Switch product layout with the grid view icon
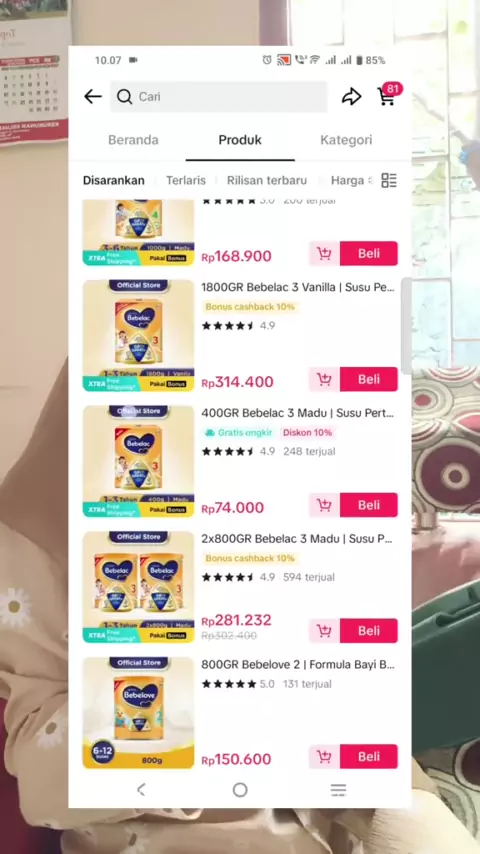This screenshot has width=480, height=854. click(x=389, y=180)
